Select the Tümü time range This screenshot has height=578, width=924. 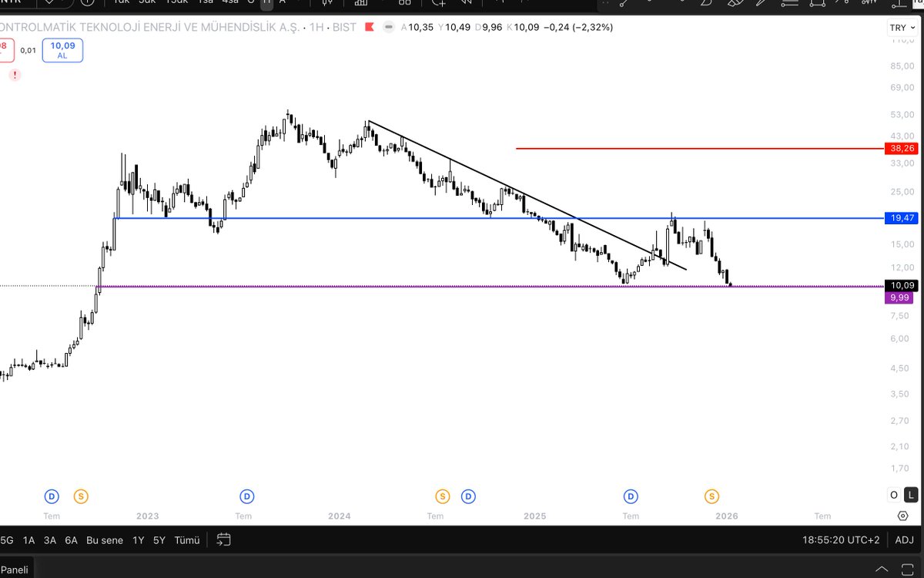[187, 540]
